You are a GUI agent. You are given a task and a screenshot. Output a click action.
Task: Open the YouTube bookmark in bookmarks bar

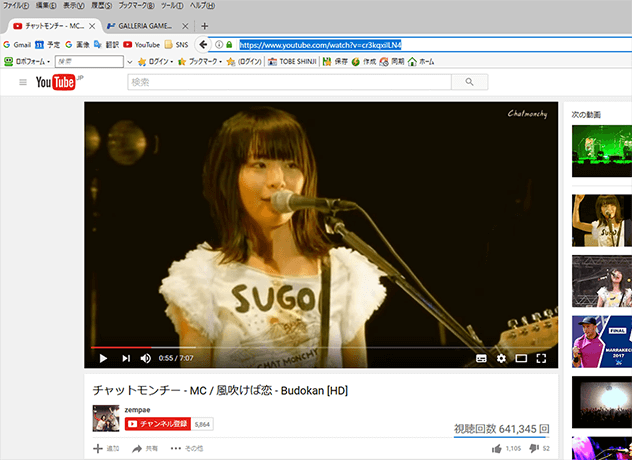coord(141,45)
